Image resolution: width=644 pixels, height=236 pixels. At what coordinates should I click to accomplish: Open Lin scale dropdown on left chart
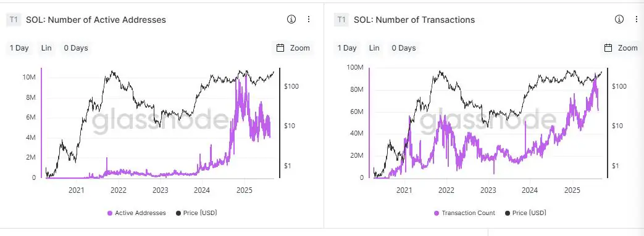pos(46,48)
